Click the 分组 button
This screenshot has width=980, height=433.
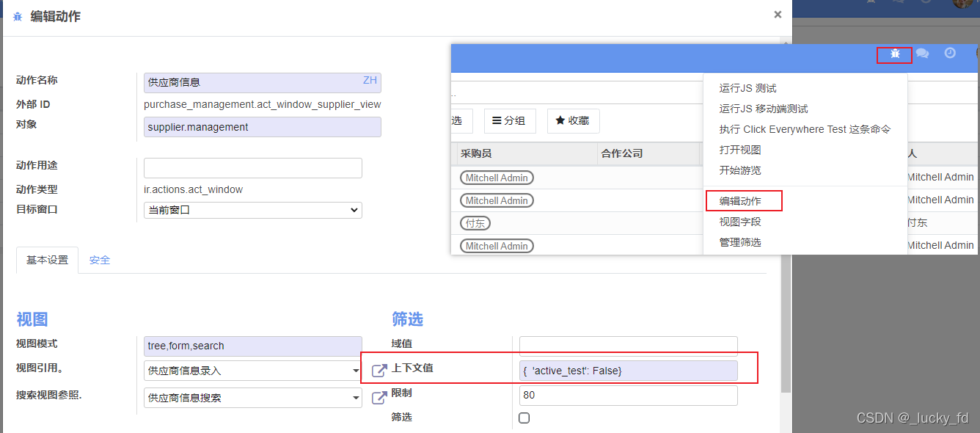(510, 120)
